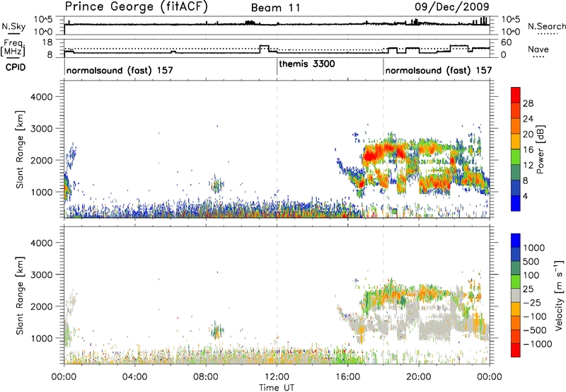
Task: Click the '04:00' time axis label
Action: click(x=134, y=376)
